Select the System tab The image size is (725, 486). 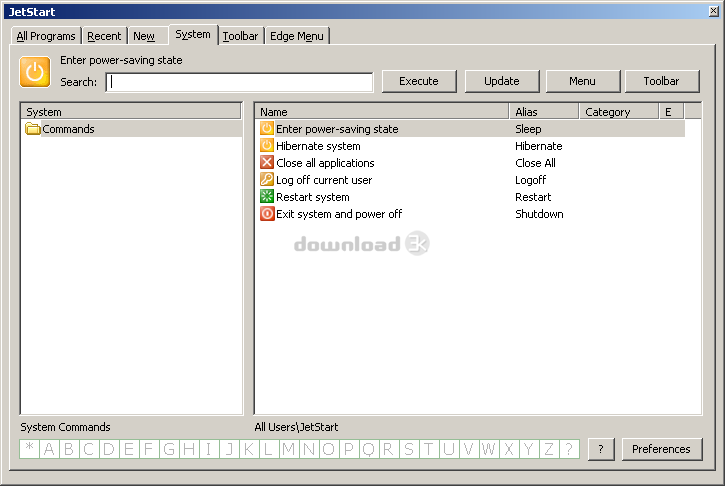point(193,34)
